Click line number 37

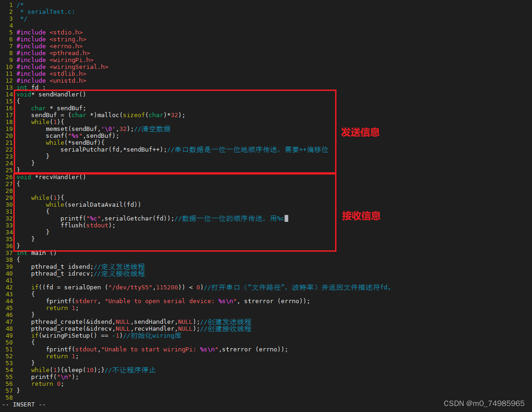[x=9, y=253]
